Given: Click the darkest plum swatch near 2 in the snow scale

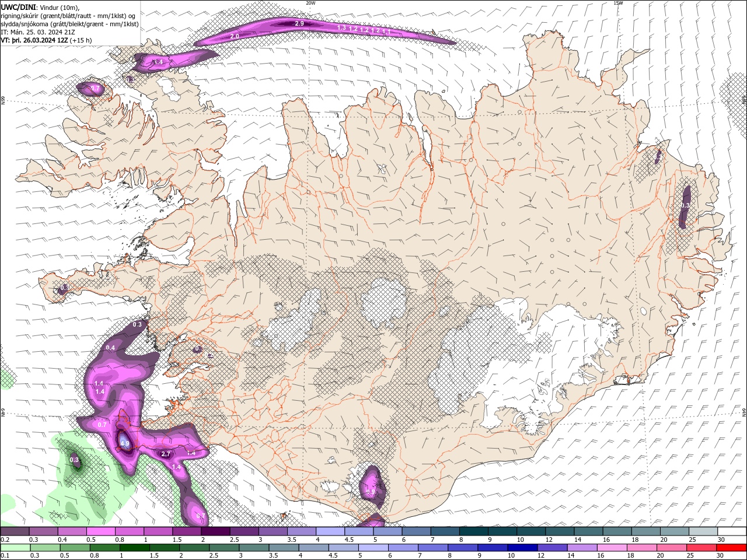Looking at the screenshot, I should [x=215, y=531].
